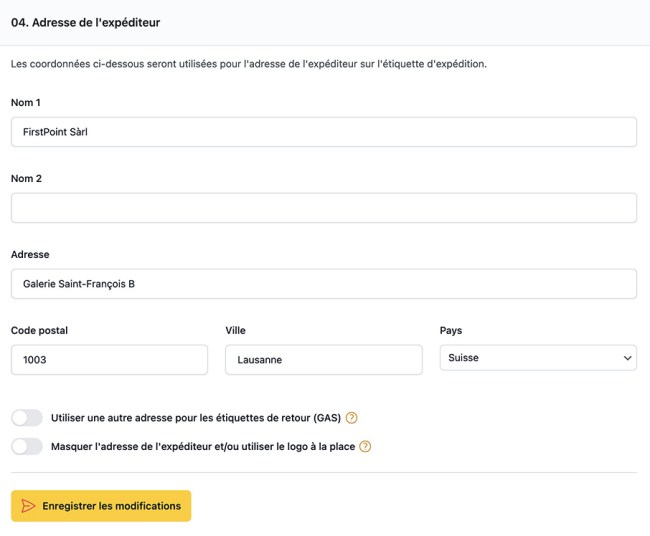This screenshot has width=650, height=536.
Task: Select the Code postal field containing 1003
Action: (x=109, y=360)
